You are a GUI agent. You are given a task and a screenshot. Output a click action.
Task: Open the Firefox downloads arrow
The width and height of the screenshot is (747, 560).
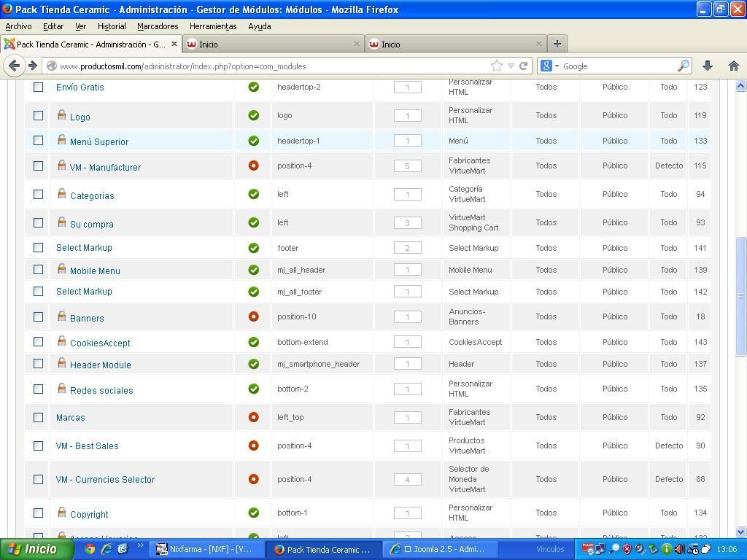(x=708, y=66)
